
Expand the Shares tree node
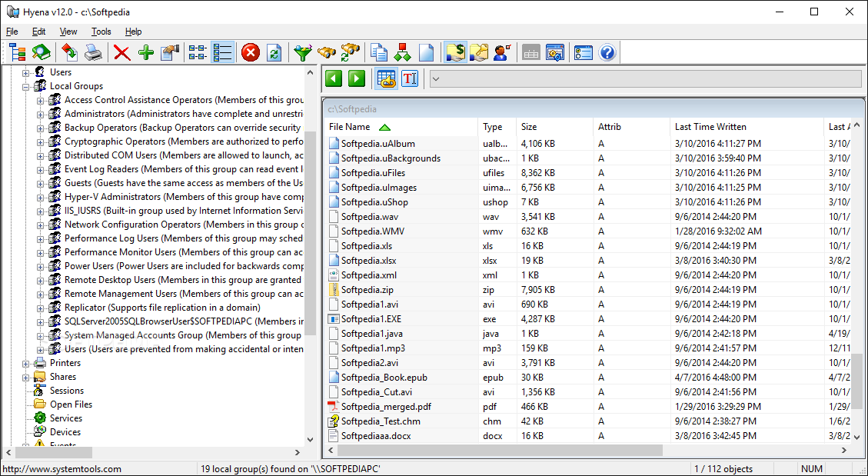25,378
